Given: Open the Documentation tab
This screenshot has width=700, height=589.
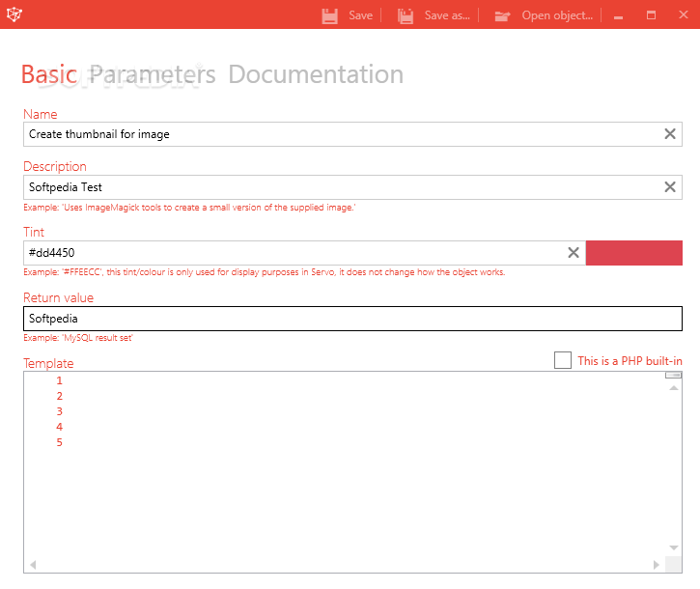Looking at the screenshot, I should point(316,74).
